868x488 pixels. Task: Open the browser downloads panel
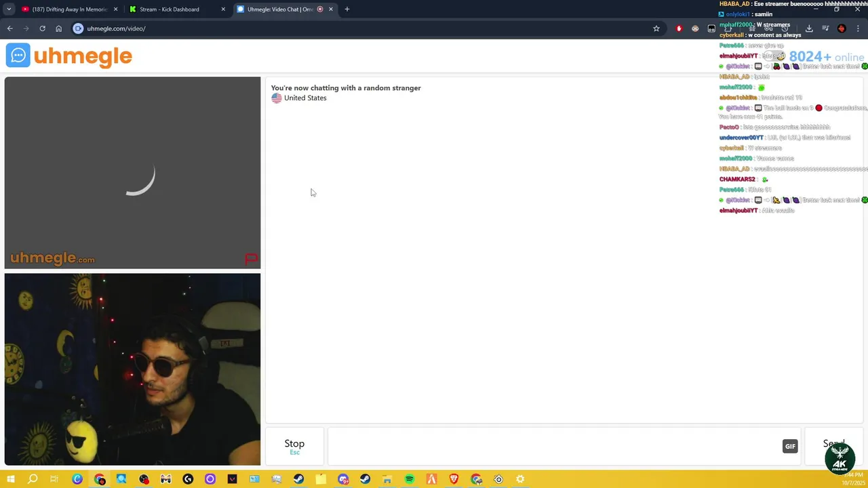(809, 28)
